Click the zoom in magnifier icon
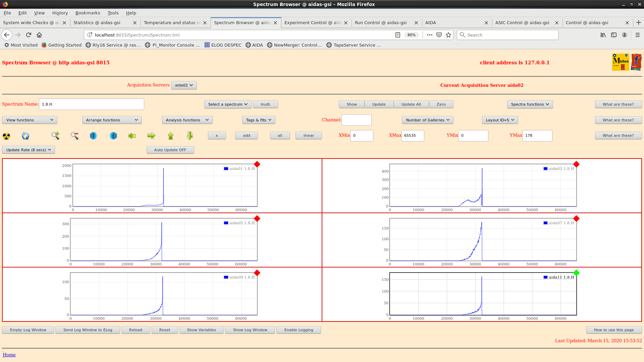The image size is (644, 362). click(55, 136)
